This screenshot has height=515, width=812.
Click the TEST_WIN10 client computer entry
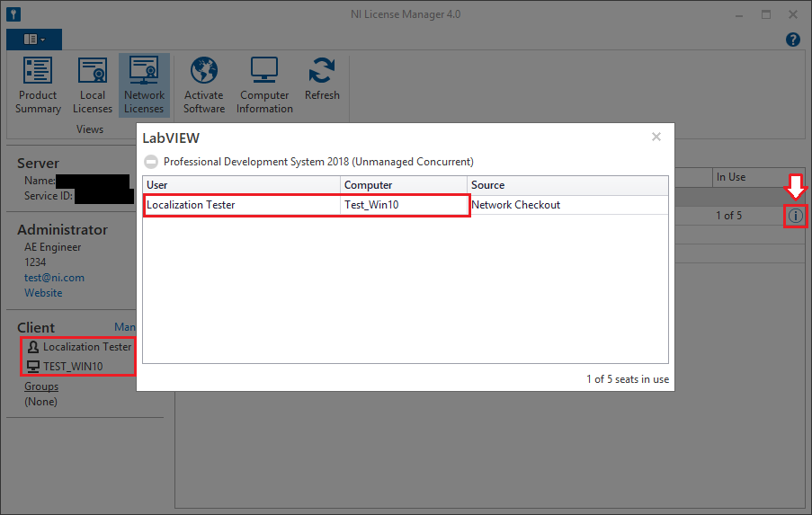(x=66, y=367)
